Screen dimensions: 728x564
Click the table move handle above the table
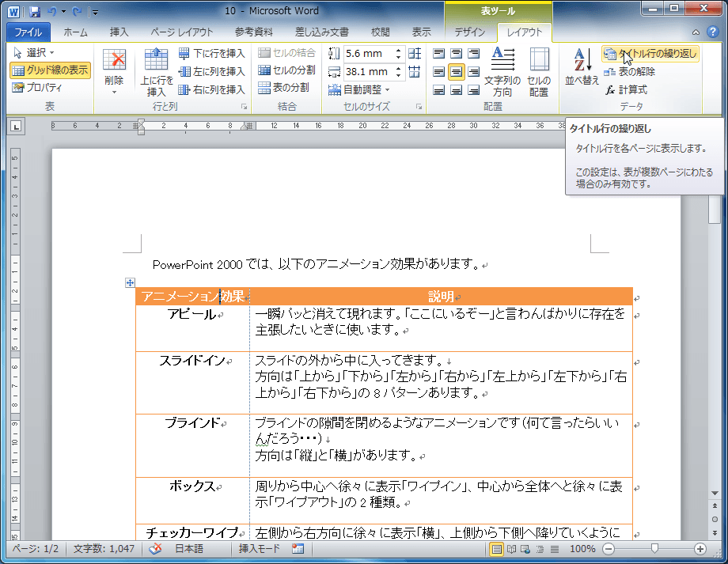coord(130,282)
